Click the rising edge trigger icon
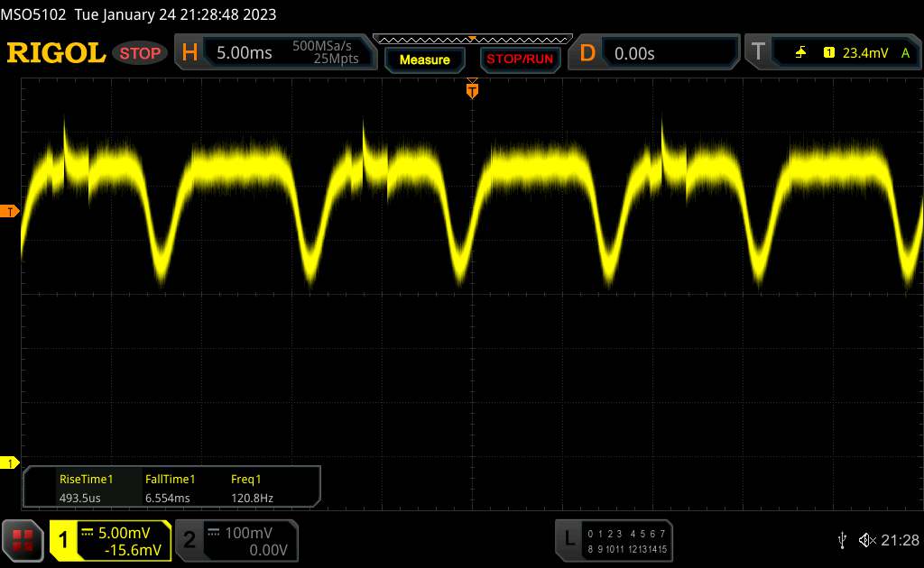This screenshot has width=924, height=568. point(800,53)
